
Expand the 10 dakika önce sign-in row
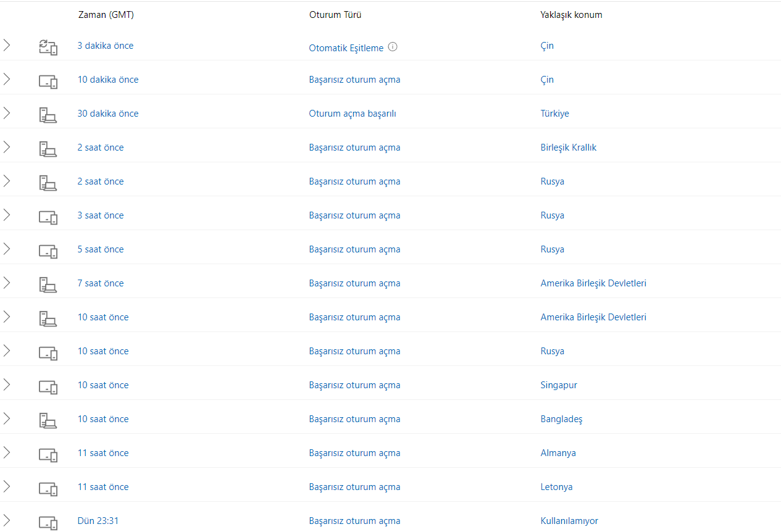[7, 79]
